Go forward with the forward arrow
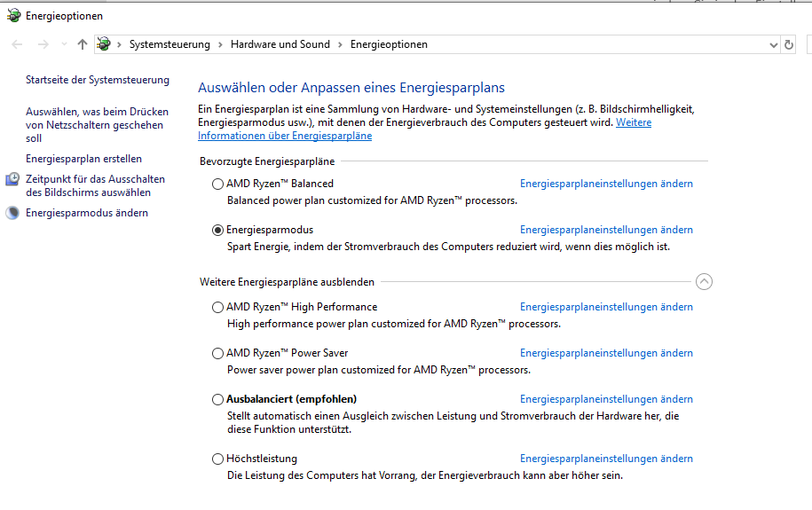Image resolution: width=812 pixels, height=510 pixels. pos(43,44)
